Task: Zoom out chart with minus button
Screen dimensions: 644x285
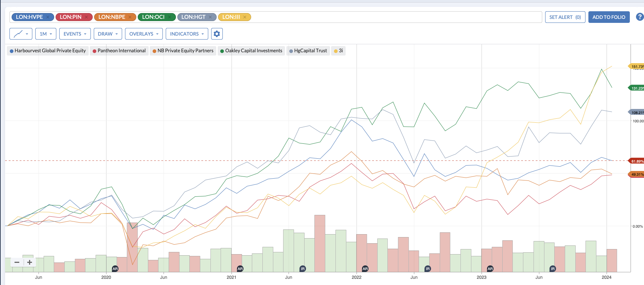Action: tap(17, 262)
